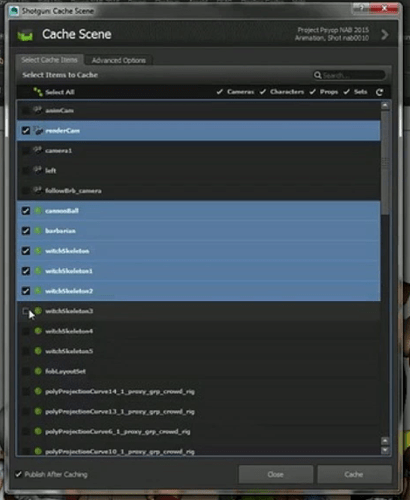
Task: Select the followBrb_camera row text
Action: 73,191
